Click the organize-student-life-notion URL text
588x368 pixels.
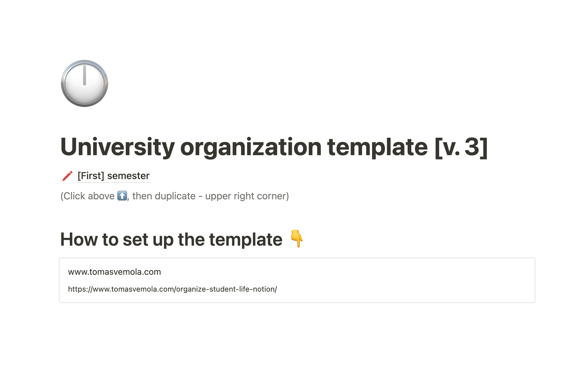pos(172,289)
